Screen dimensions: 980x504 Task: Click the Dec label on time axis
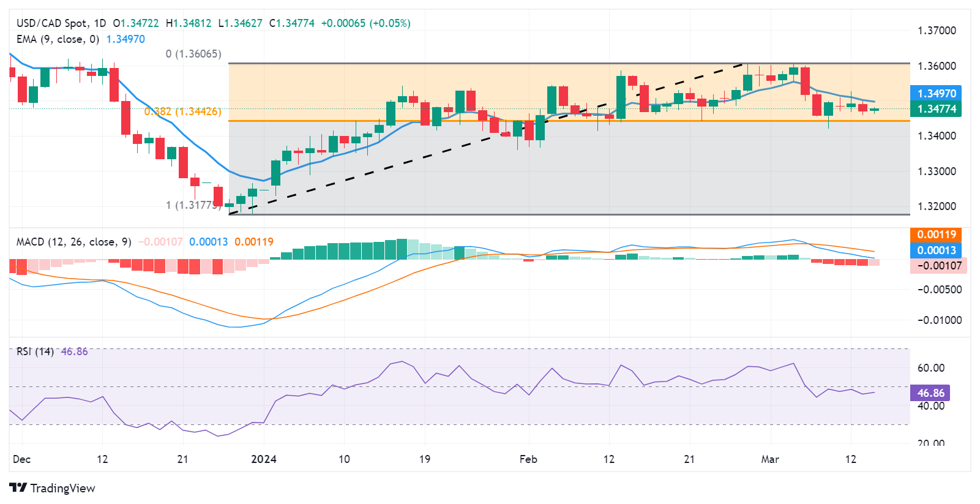click(x=21, y=459)
